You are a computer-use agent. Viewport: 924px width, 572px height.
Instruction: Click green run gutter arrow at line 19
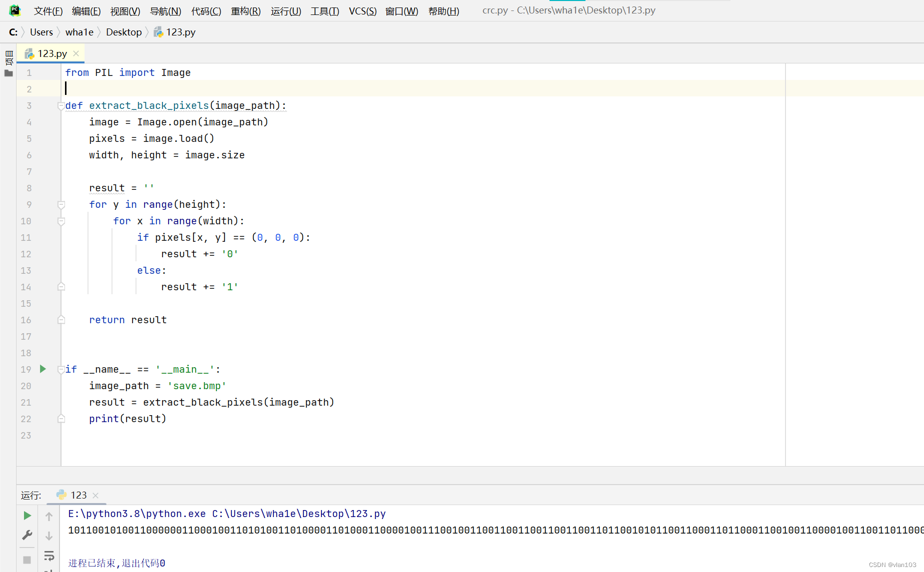43,369
